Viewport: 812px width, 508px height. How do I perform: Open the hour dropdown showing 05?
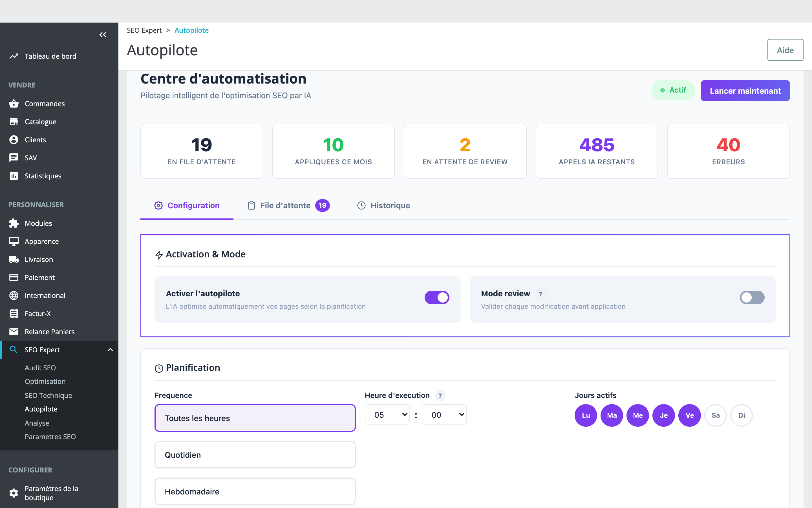[387, 415]
